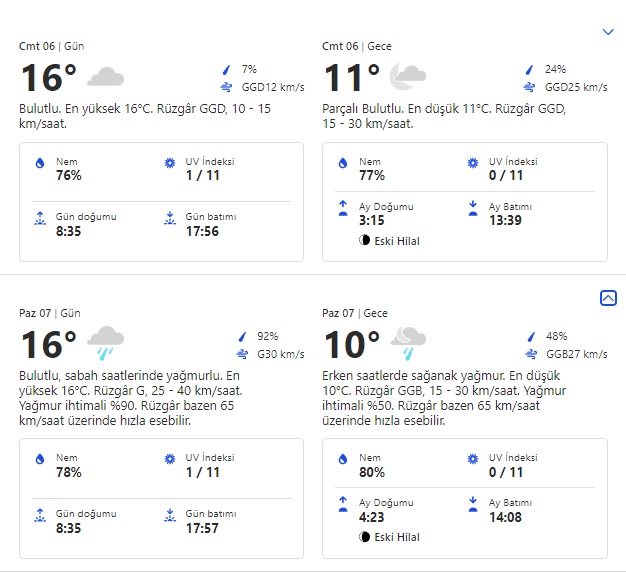Screen dimensions: 626x573
Task: Click the moonrise icon next to 3:15
Action: pyautogui.click(x=343, y=209)
